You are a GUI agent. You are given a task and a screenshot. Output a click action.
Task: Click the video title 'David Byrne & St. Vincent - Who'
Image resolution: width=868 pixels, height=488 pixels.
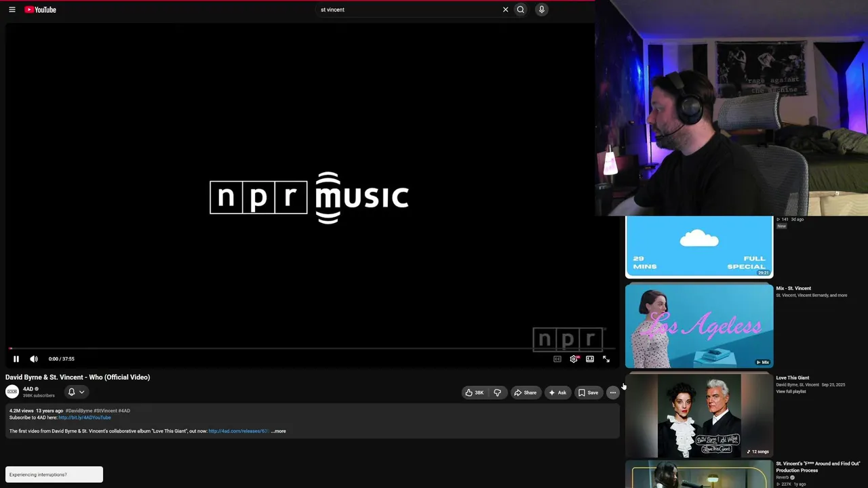[78, 378]
